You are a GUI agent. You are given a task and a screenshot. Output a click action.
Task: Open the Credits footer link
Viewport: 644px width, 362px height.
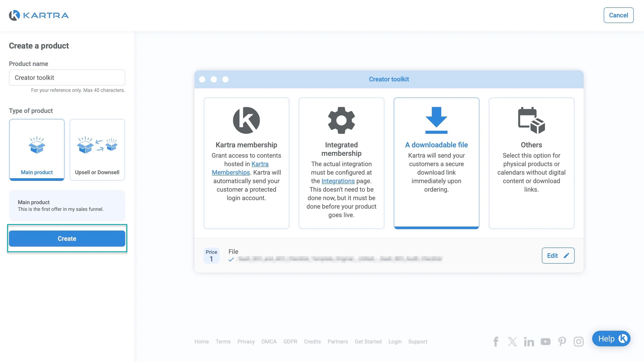[312, 342]
